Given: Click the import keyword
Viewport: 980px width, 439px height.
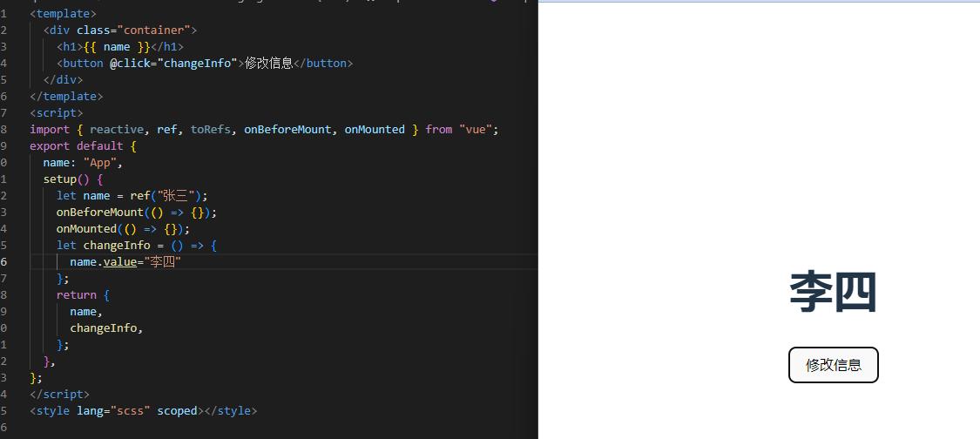Looking at the screenshot, I should pyautogui.click(x=50, y=130).
